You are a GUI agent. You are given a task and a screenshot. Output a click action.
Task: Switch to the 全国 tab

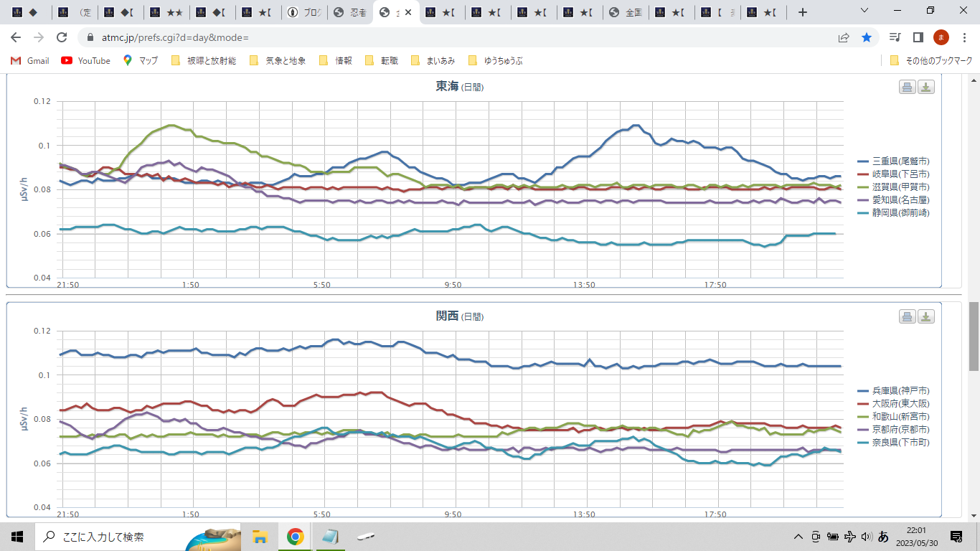coord(626,12)
